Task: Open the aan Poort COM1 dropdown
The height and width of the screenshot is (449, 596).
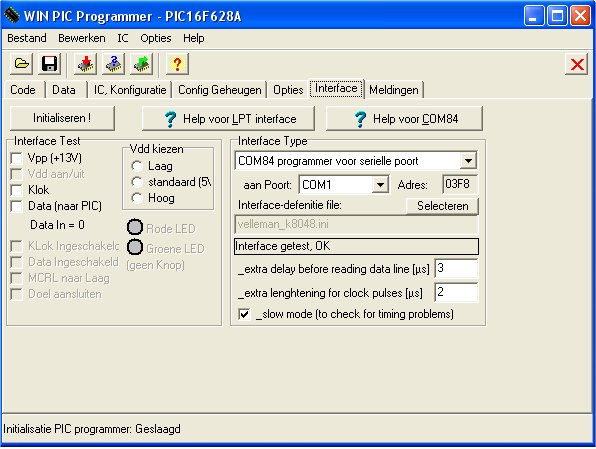Action: coord(380,185)
